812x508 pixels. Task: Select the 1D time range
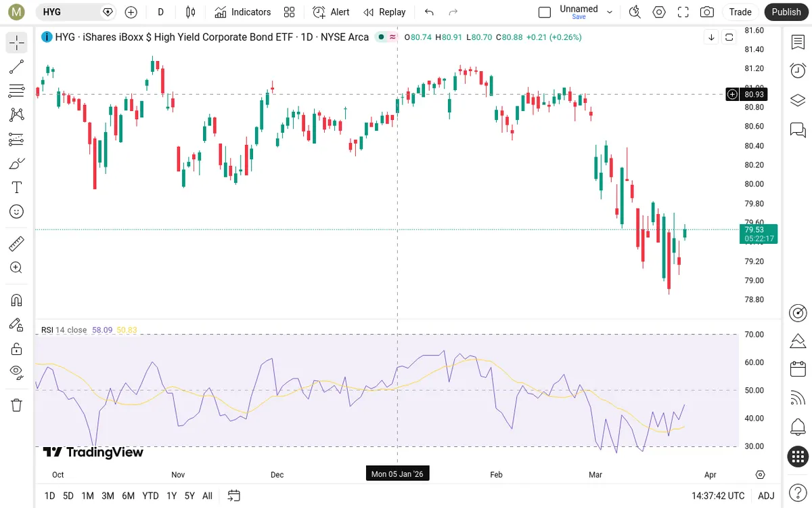(x=49, y=496)
